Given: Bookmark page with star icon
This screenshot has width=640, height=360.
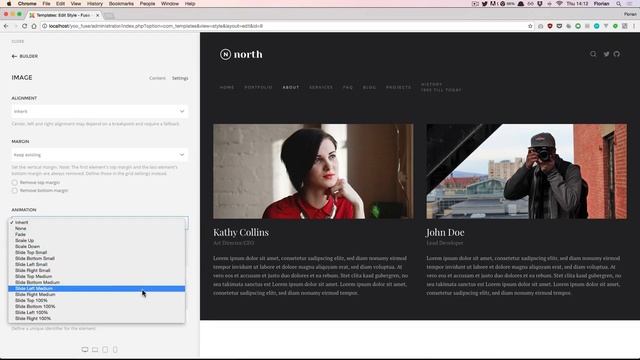Looking at the screenshot, I should 530,26.
